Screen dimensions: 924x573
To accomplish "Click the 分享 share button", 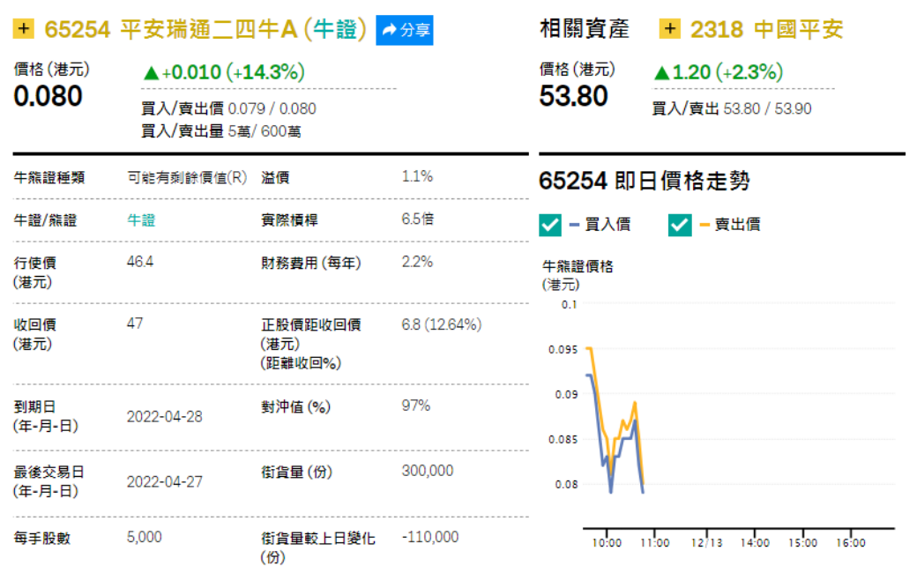I will [x=404, y=30].
